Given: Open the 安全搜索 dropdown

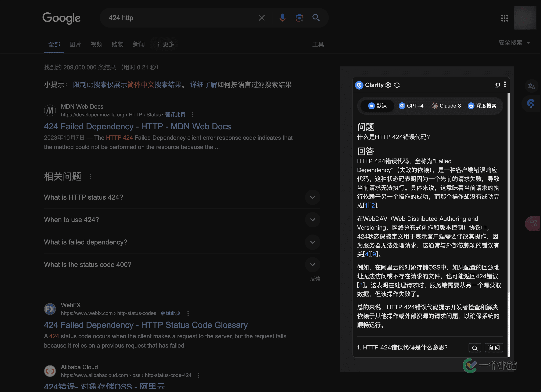Looking at the screenshot, I should pyautogui.click(x=514, y=43).
